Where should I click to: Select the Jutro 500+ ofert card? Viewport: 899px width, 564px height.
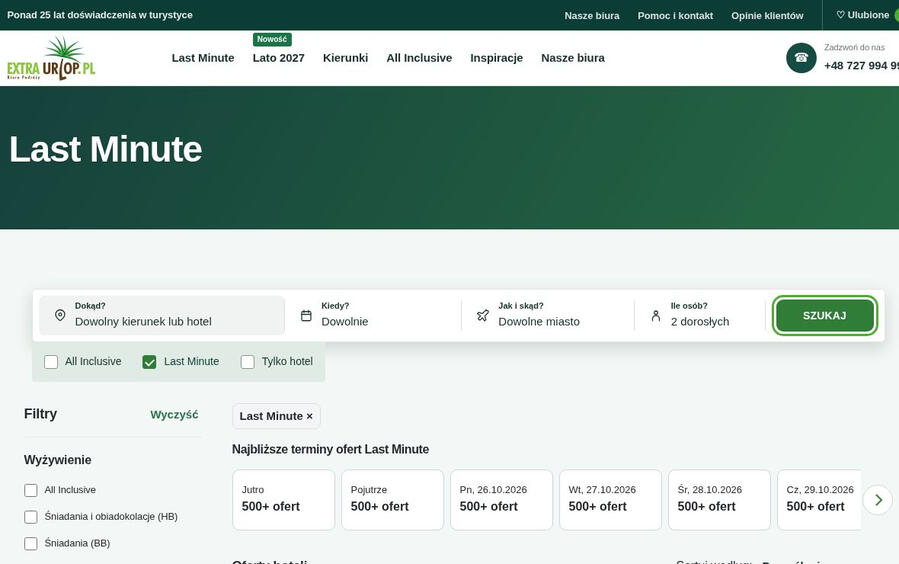283,500
